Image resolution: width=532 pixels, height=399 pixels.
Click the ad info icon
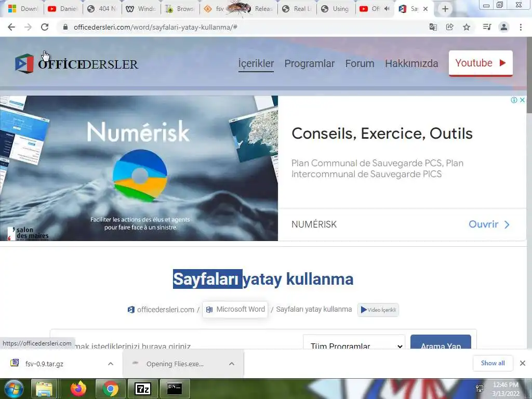[x=514, y=100]
